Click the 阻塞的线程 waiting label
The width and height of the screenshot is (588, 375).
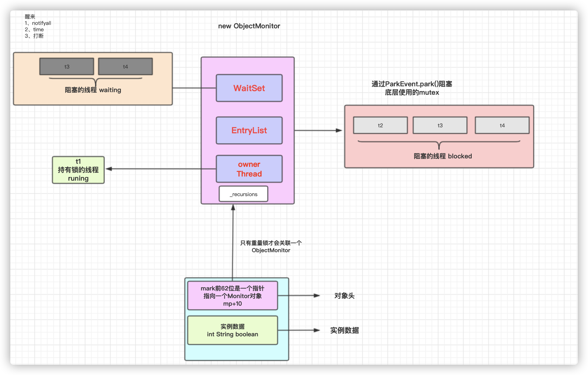tap(93, 90)
